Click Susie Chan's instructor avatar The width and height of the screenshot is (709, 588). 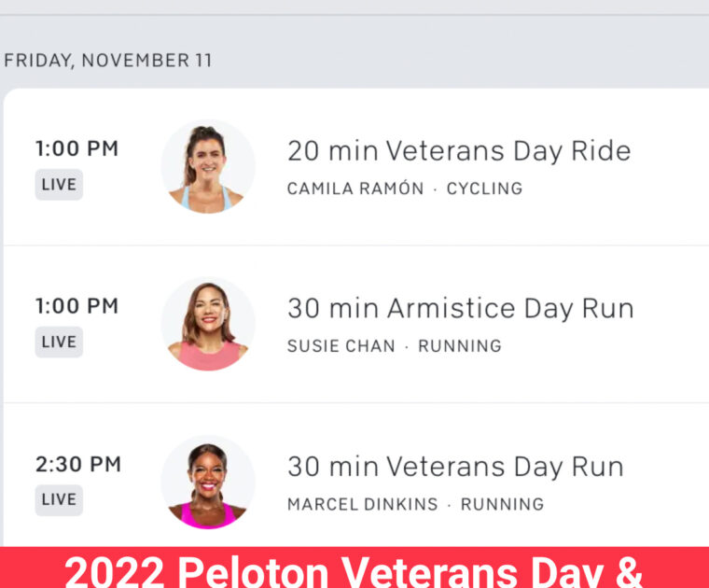pos(208,324)
